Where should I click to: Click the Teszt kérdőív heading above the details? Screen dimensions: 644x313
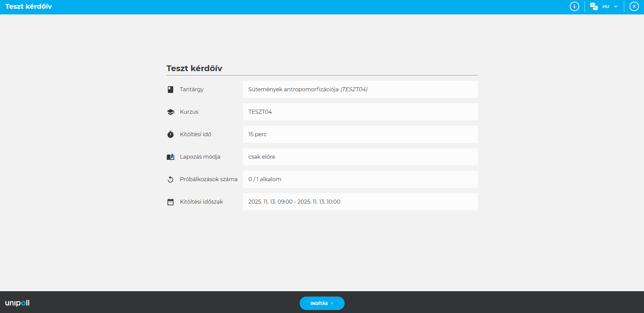[x=194, y=68]
